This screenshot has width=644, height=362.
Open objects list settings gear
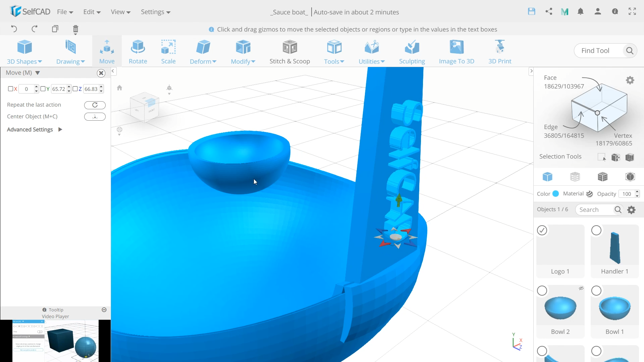[x=632, y=210]
